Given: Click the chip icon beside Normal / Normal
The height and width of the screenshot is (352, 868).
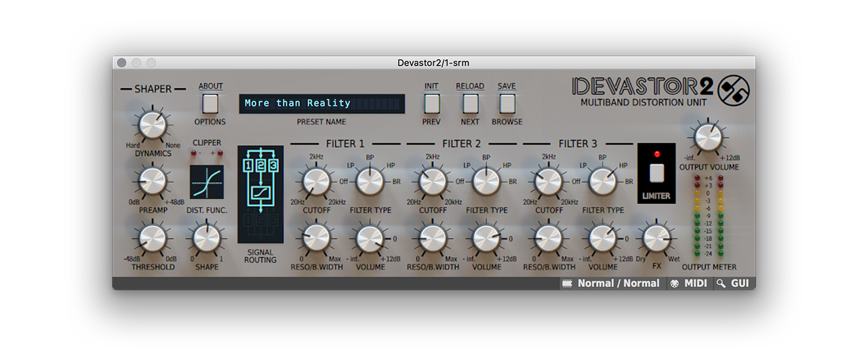Looking at the screenshot, I should click(x=567, y=283).
